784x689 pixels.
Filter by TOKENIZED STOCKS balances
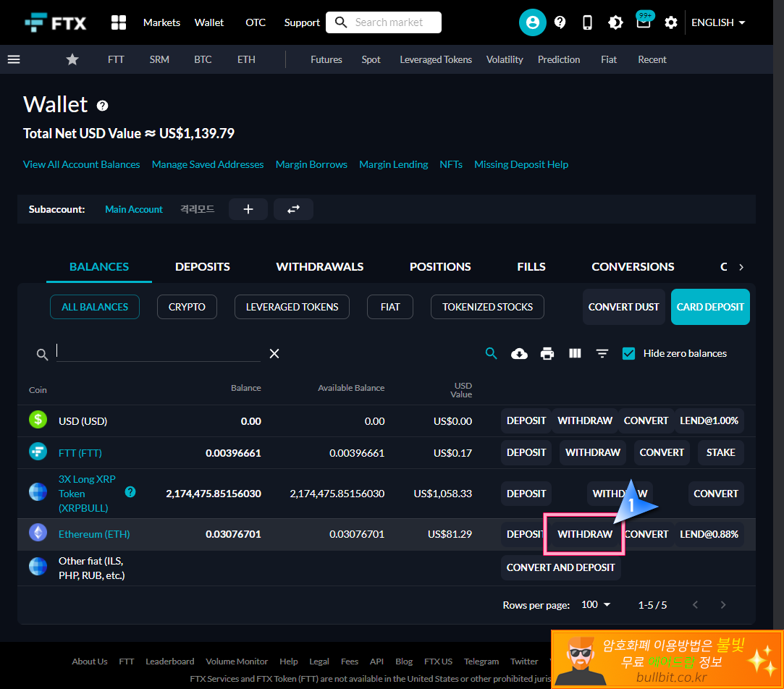[487, 307]
